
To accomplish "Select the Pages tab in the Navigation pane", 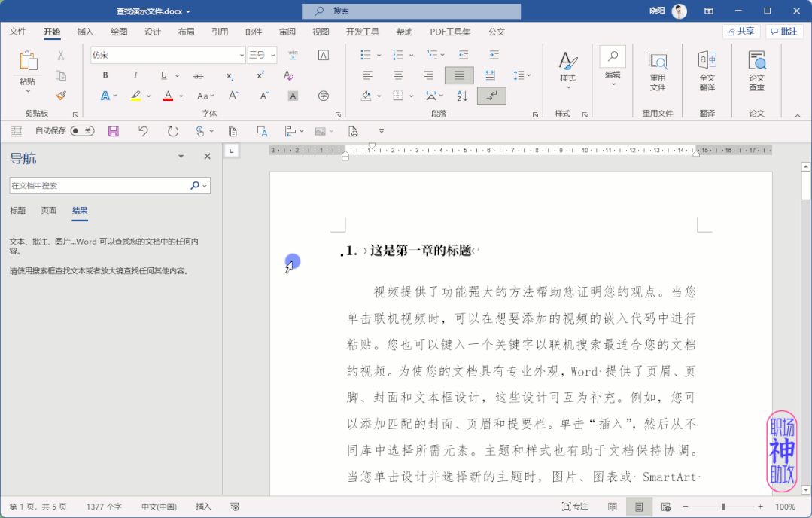I will coord(49,210).
